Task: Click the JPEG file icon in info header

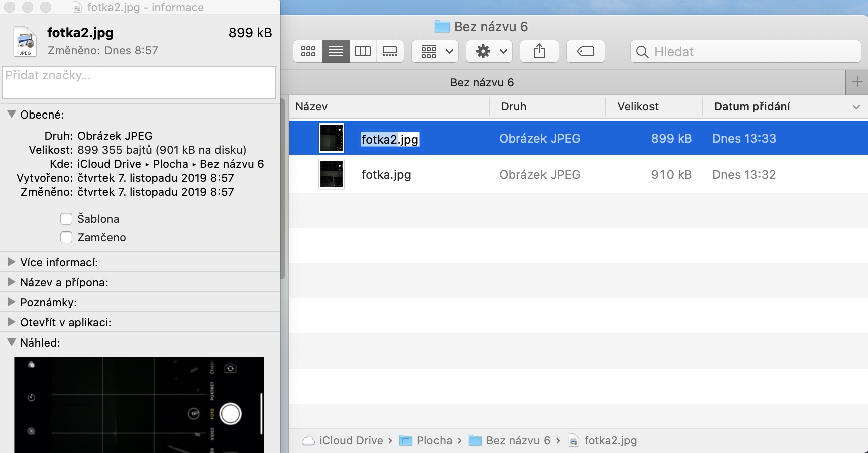Action: (x=25, y=41)
